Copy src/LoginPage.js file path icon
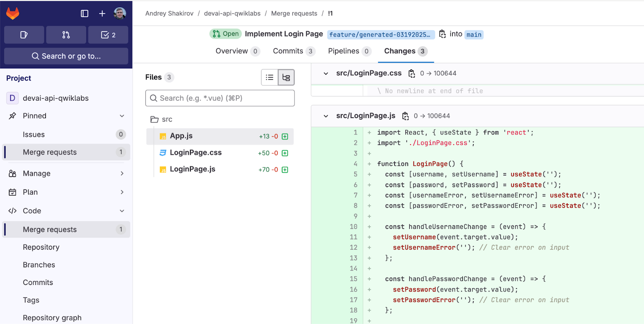644x324 pixels. click(x=405, y=116)
